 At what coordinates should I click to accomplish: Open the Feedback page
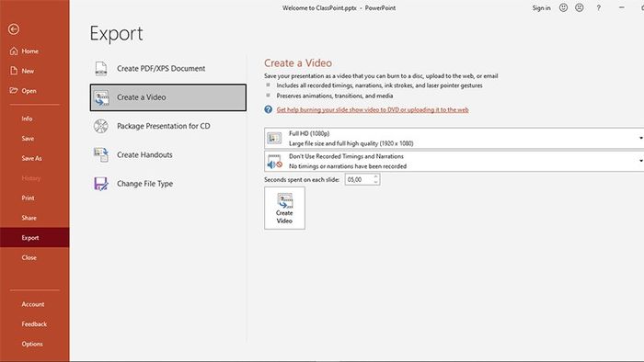[x=34, y=324]
